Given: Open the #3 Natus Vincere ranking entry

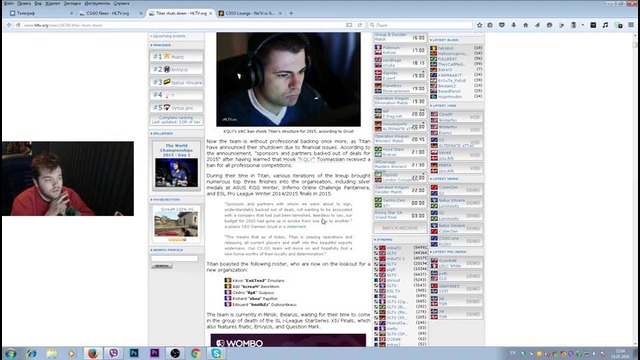Looking at the screenshot, I should (176, 82).
